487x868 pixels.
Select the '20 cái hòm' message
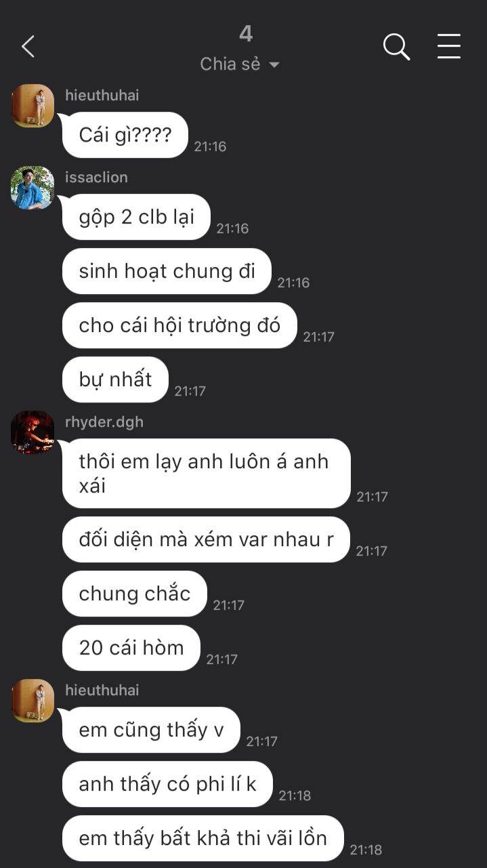click(x=131, y=648)
